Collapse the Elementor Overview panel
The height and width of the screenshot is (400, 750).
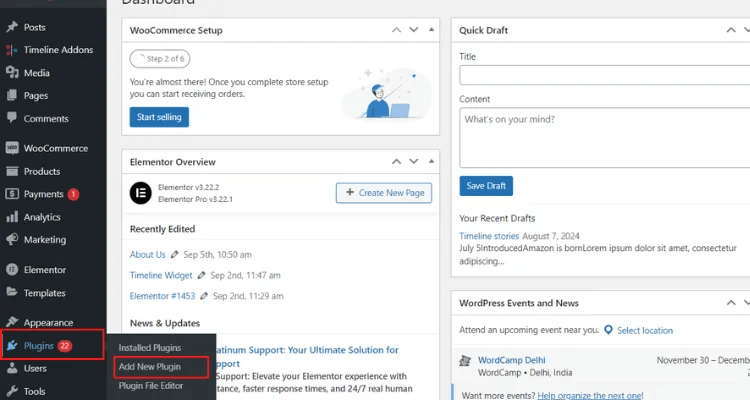pyautogui.click(x=431, y=161)
